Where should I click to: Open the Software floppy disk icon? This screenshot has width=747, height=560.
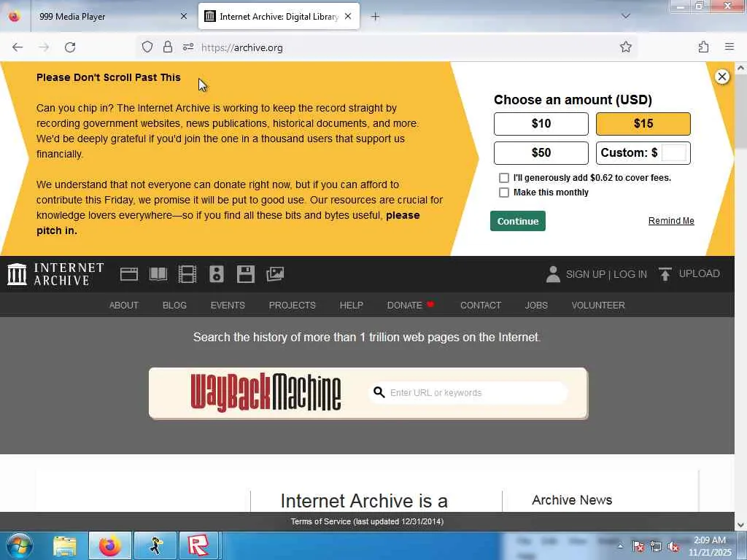(x=246, y=274)
